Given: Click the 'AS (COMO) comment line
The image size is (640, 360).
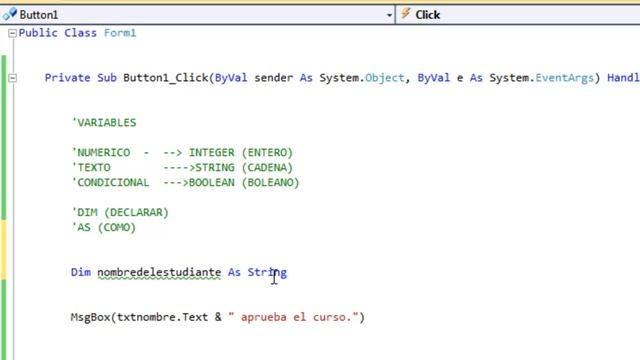Looking at the screenshot, I should point(104,227).
